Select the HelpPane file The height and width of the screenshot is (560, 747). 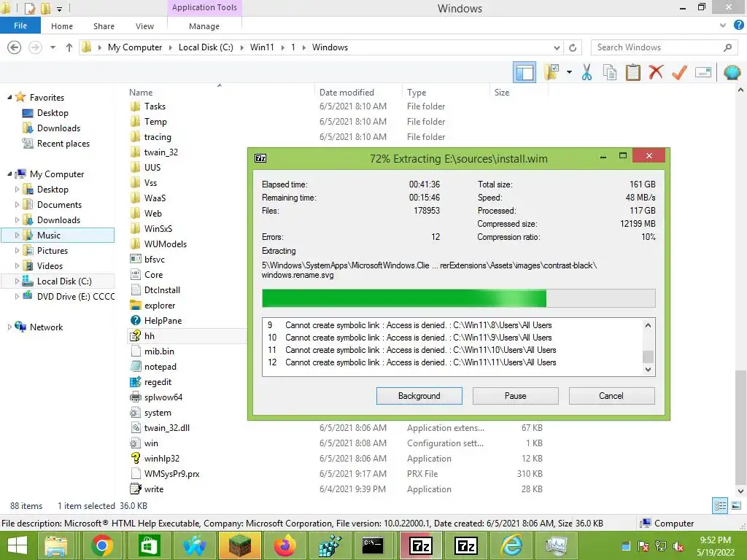tap(163, 321)
